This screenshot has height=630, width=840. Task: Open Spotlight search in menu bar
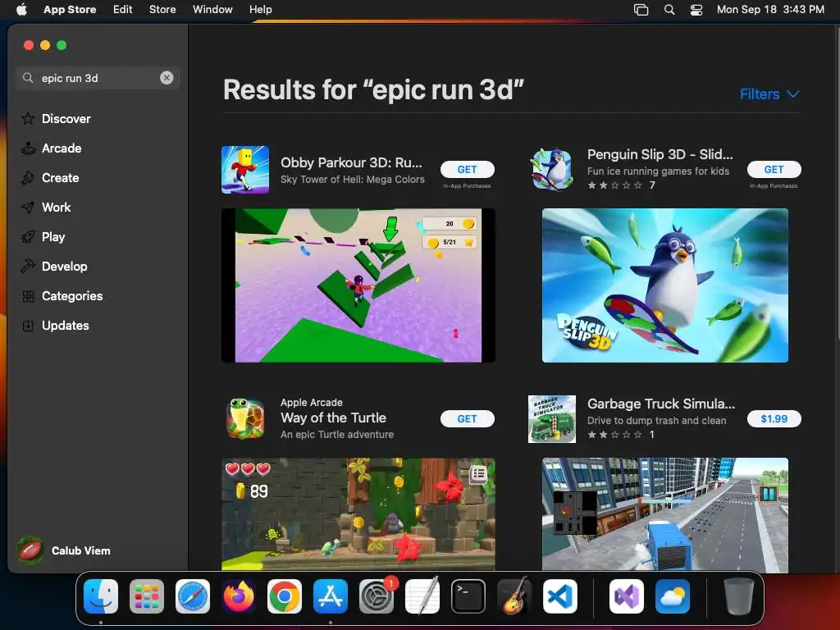click(669, 10)
